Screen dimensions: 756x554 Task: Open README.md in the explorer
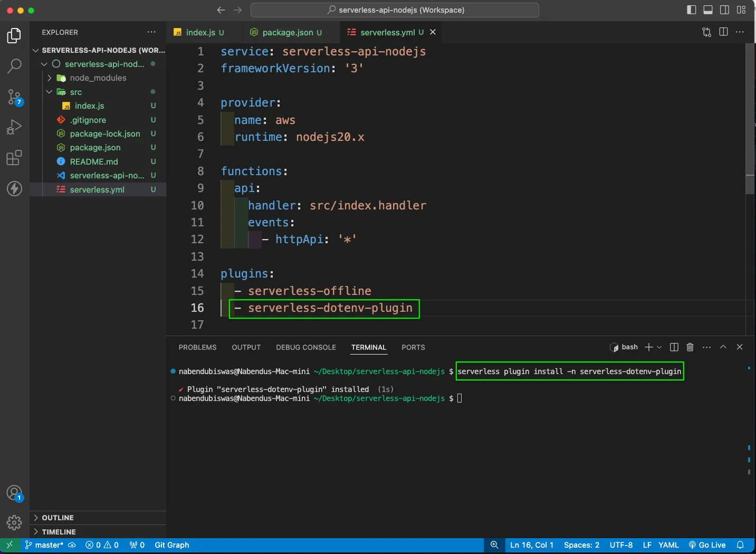[x=98, y=161]
